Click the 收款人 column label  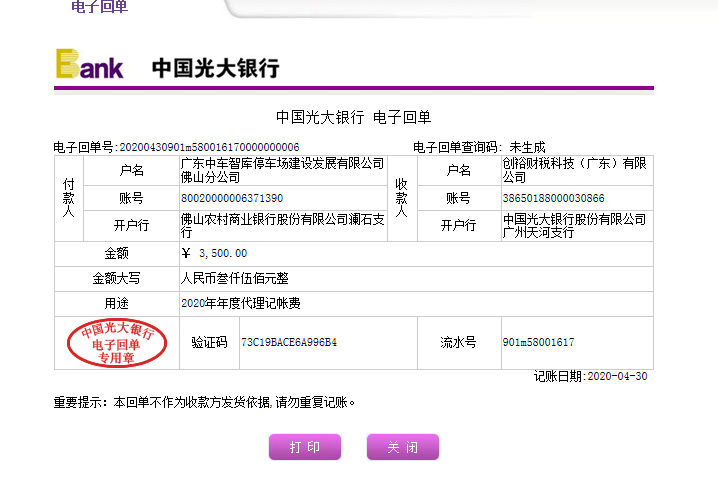tap(402, 198)
